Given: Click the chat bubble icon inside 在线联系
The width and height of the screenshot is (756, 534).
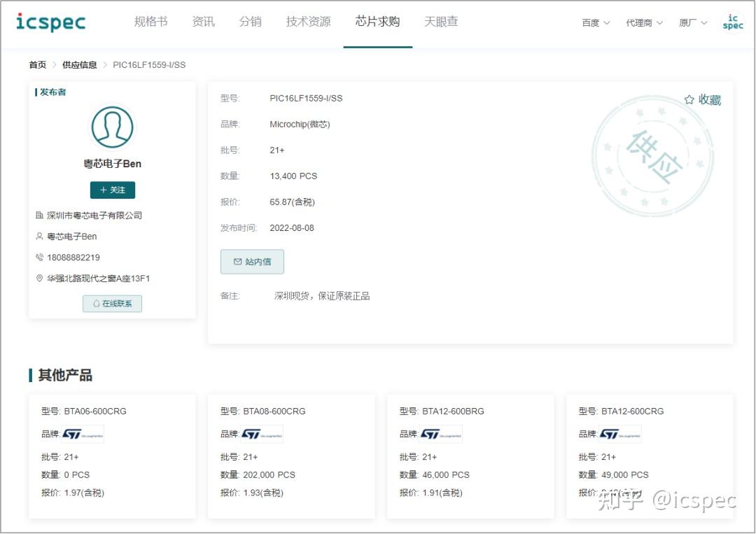Looking at the screenshot, I should pos(97,303).
